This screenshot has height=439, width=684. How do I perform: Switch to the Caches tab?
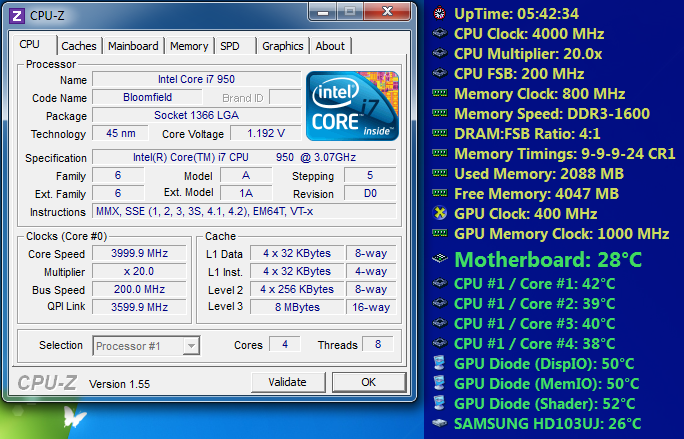click(79, 46)
